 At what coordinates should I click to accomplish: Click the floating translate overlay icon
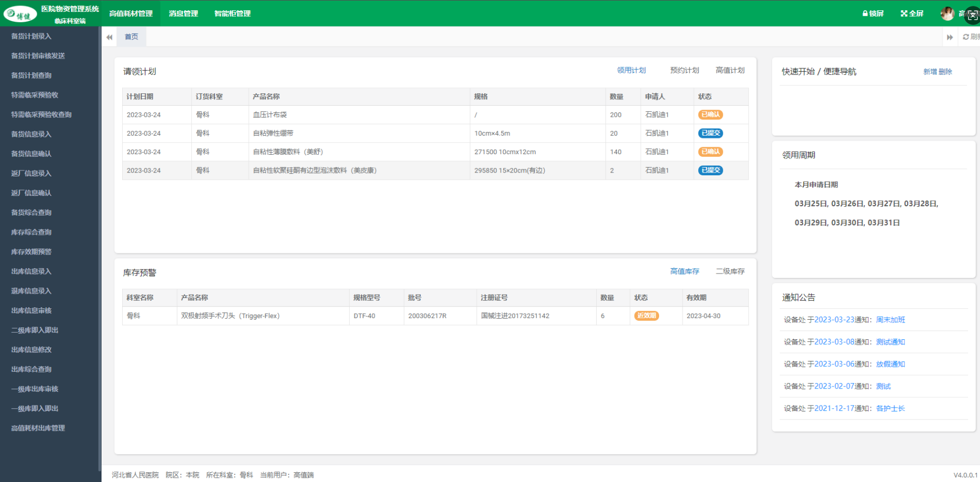(972, 16)
